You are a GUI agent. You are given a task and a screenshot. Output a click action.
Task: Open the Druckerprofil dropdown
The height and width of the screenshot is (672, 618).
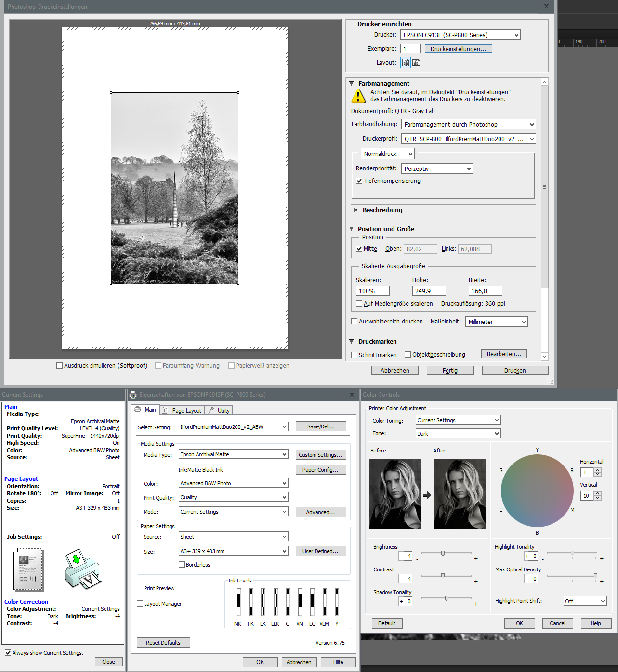tap(468, 139)
